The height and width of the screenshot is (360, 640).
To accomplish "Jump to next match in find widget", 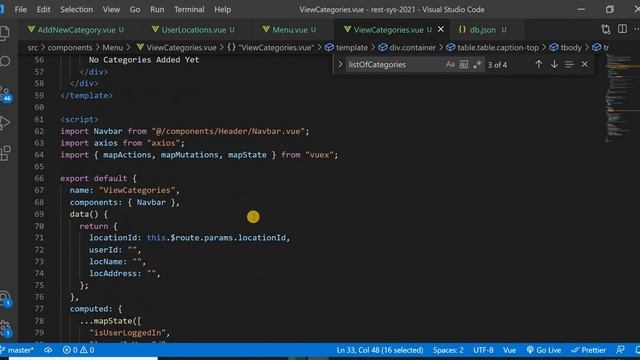I will point(554,64).
